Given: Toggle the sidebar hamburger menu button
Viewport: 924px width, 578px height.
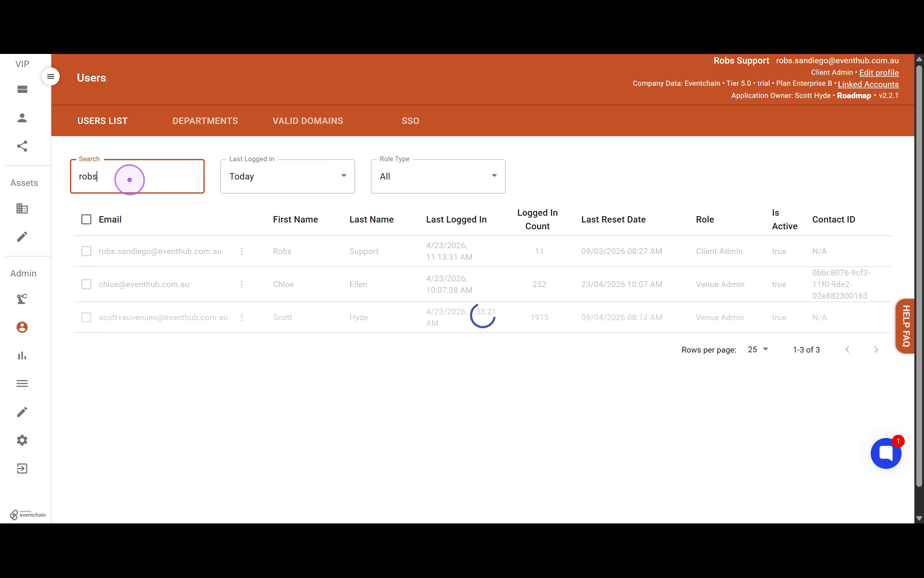Looking at the screenshot, I should pyautogui.click(x=50, y=77).
